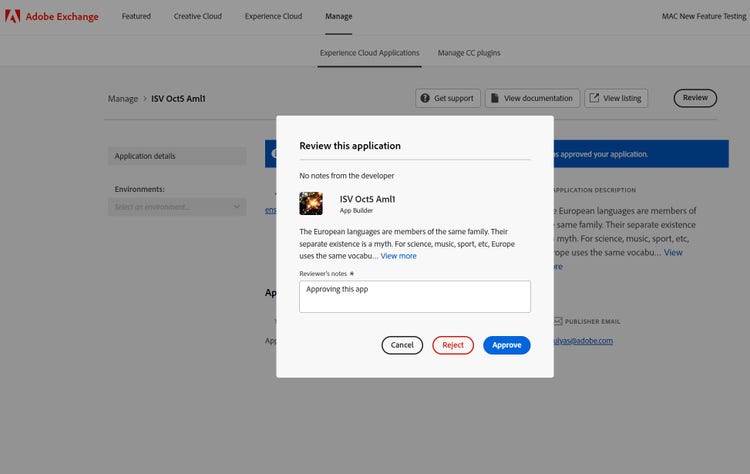This screenshot has height=474, width=750.
Task: Click the View documentation page icon
Action: [x=496, y=98]
